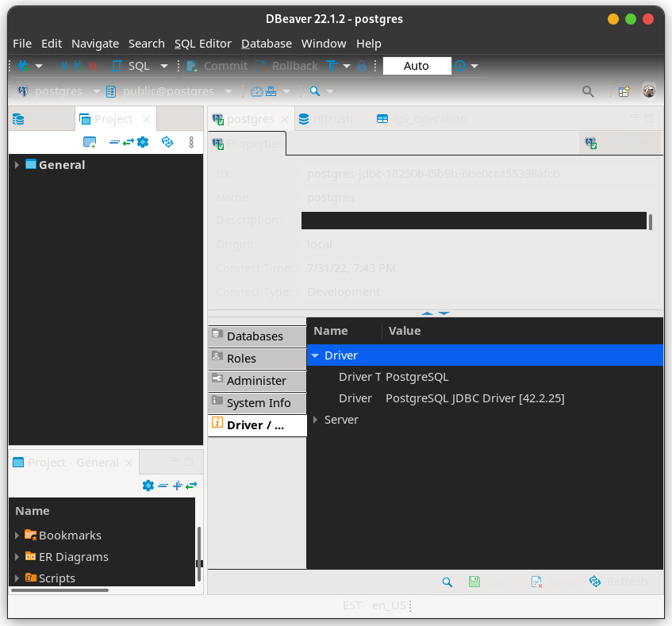Click the tools icon beside the dashboard gauge
The width and height of the screenshot is (672, 626).
(271, 90)
